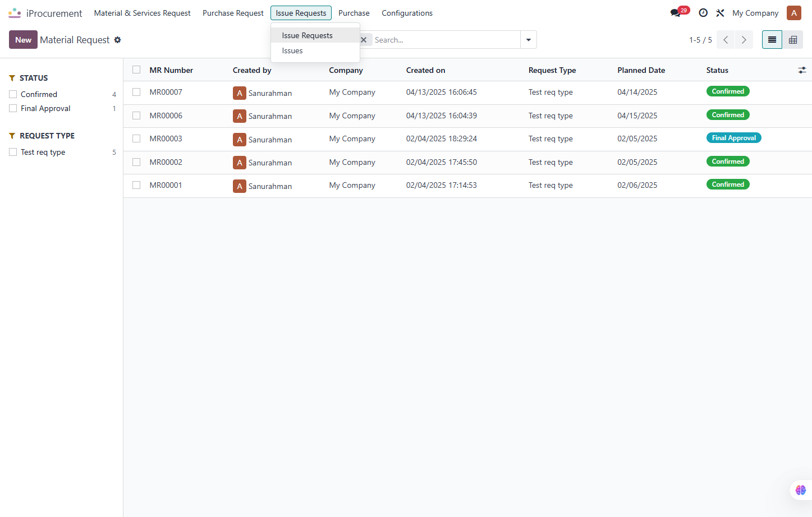Tick the checkbox for MR00002
The width and height of the screenshot is (812, 517).
click(136, 162)
